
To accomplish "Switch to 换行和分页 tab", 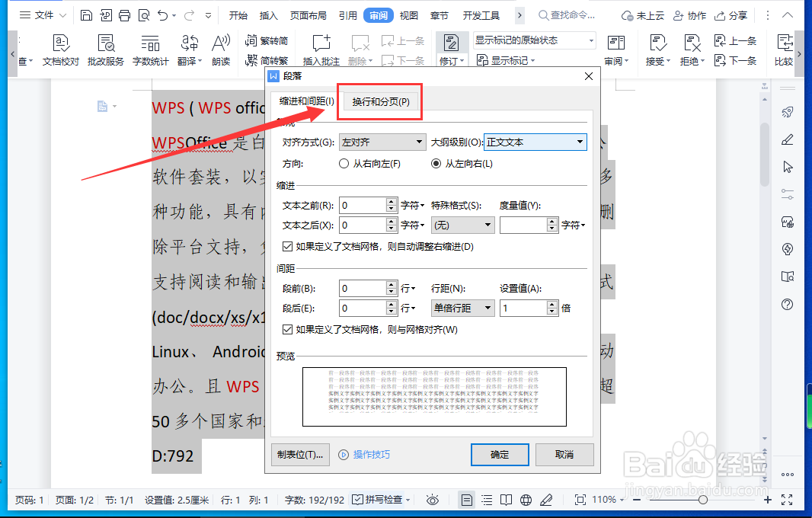I will pyautogui.click(x=381, y=101).
